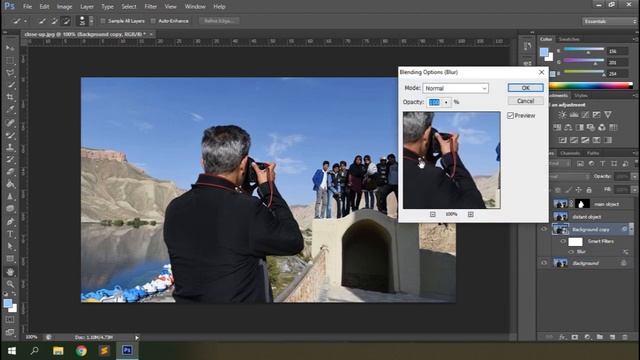640x360 pixels.
Task: Click the R color slider
Action: point(584,50)
